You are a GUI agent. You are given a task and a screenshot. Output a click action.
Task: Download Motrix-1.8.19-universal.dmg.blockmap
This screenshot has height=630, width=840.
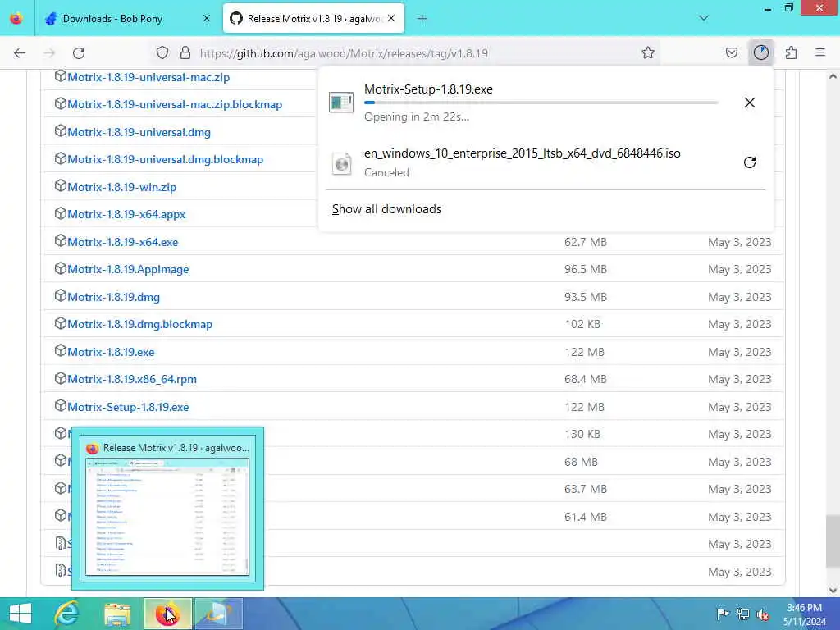pyautogui.click(x=165, y=160)
